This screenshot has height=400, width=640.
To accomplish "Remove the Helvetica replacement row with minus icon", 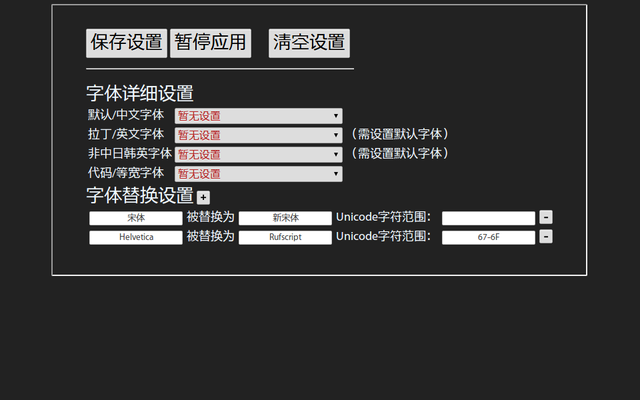I will [546, 237].
